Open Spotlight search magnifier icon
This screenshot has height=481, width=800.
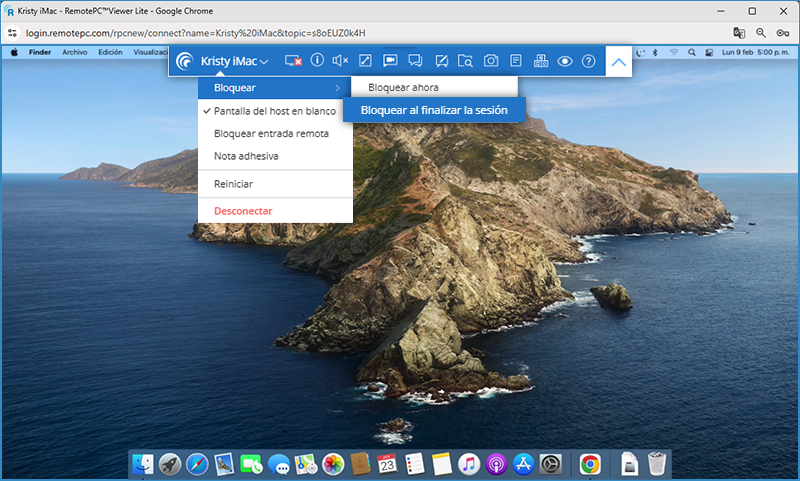pyautogui.click(x=691, y=52)
